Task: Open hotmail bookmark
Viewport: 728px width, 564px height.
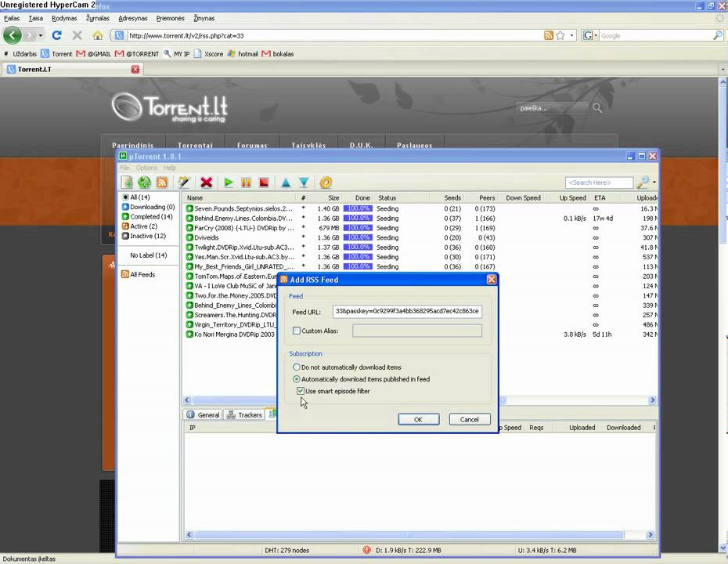Action: 243,54
